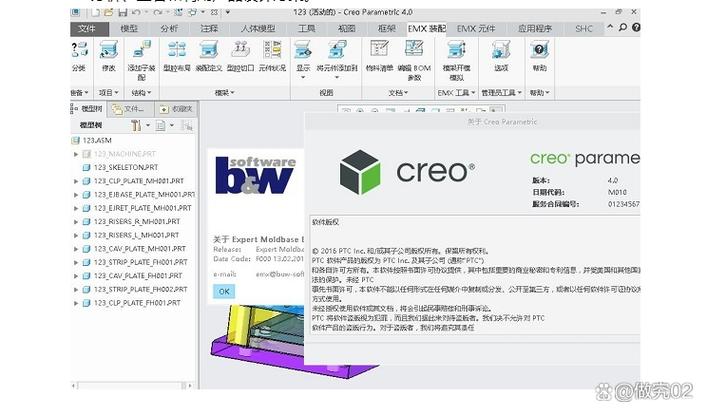
Task: Click the 分类 (Classify) ribbon icon
Action: (x=79, y=50)
